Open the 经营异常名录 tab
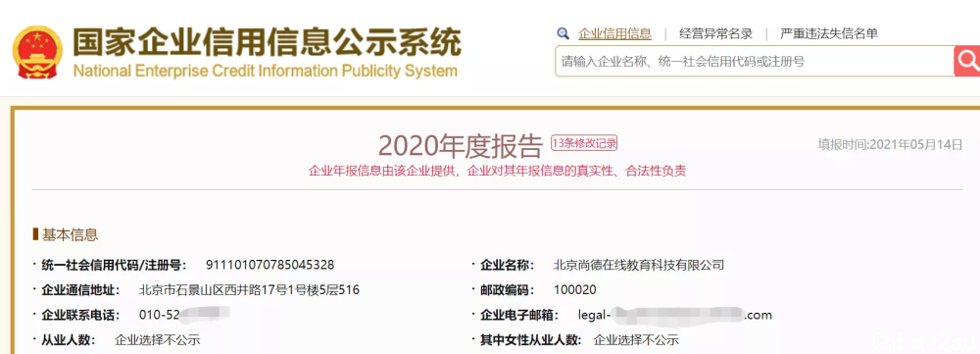980x354 pixels. coord(715,33)
